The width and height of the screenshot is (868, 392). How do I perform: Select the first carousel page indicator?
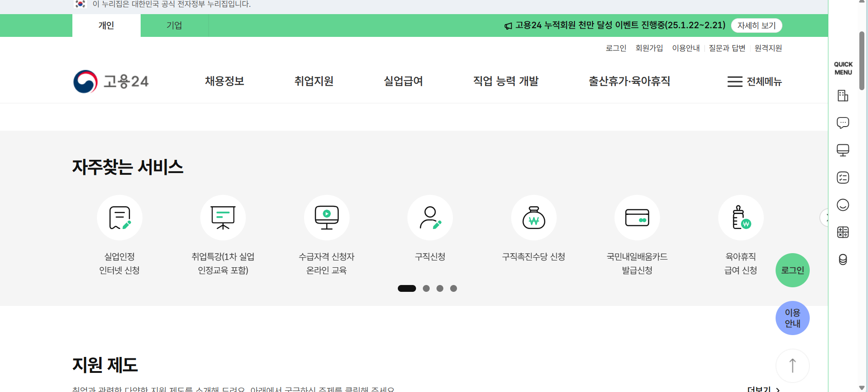click(407, 288)
